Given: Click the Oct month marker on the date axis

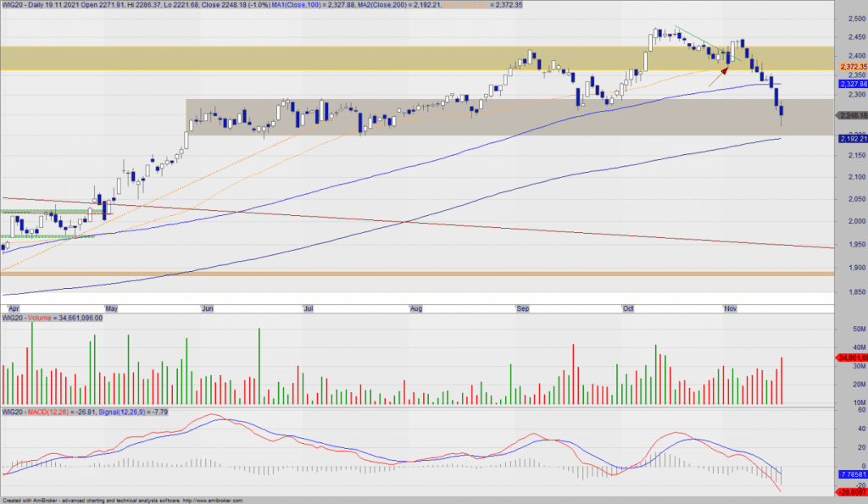Looking at the screenshot, I should coord(627,309).
